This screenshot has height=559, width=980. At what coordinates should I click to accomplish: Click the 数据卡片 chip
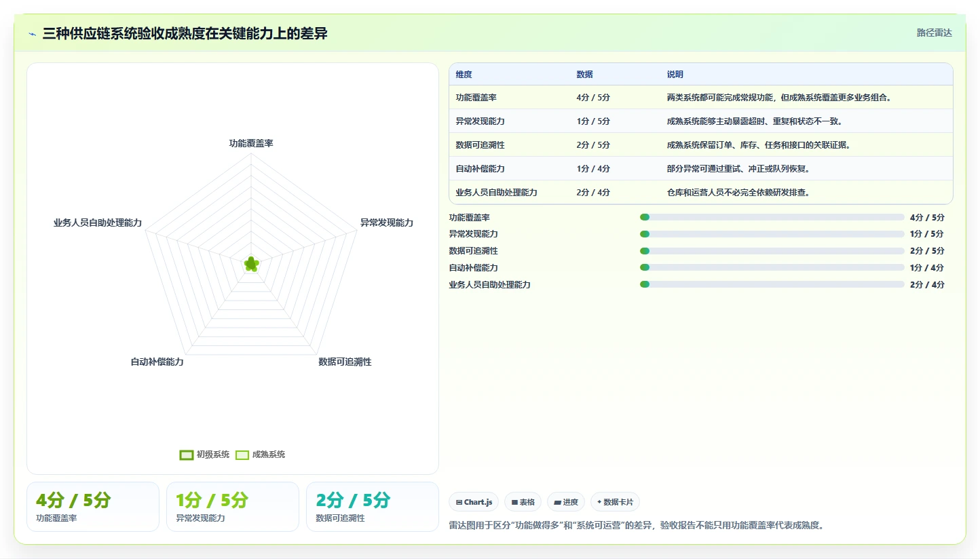615,502
